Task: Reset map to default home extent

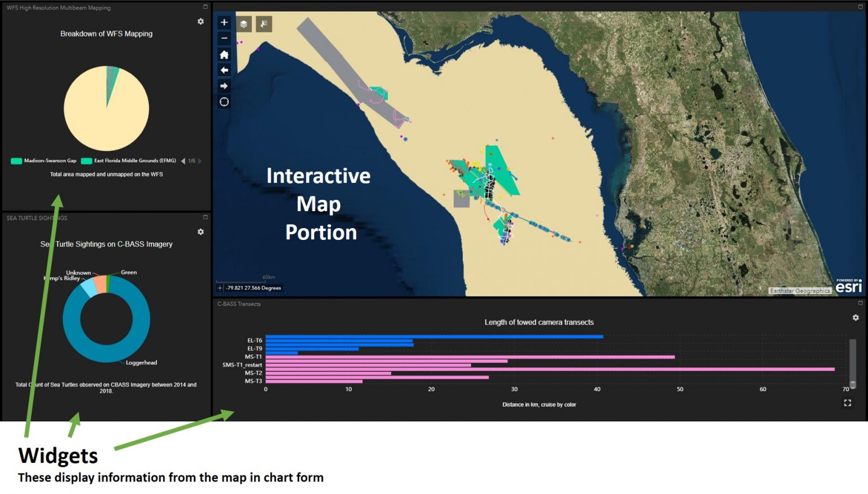Action: coord(224,55)
